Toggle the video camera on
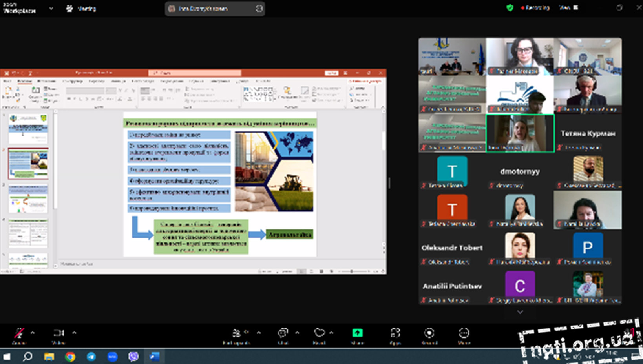643x364 pixels. pyautogui.click(x=58, y=333)
